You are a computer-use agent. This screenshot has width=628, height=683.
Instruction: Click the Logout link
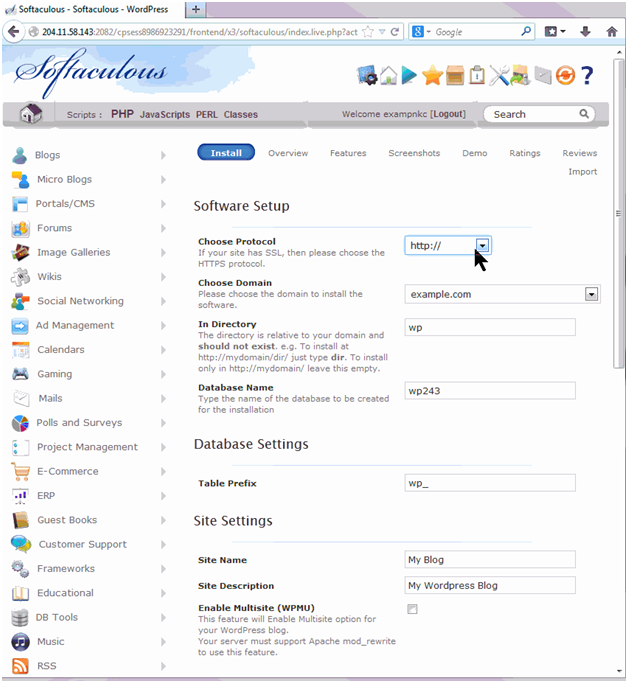coord(448,114)
